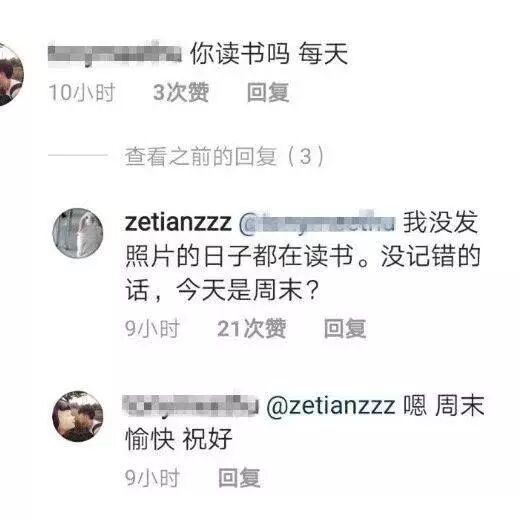Open zetianzzz's profile picture
520x520 pixels.
(x=78, y=233)
